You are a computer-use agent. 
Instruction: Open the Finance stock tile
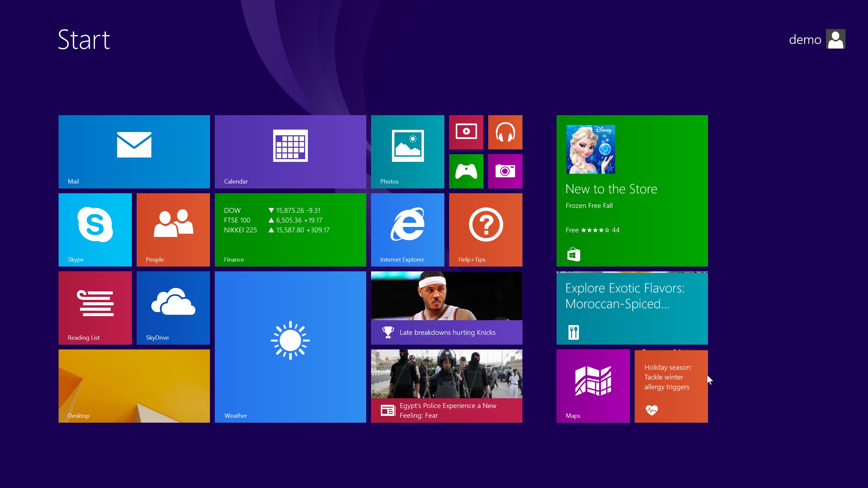tap(290, 230)
